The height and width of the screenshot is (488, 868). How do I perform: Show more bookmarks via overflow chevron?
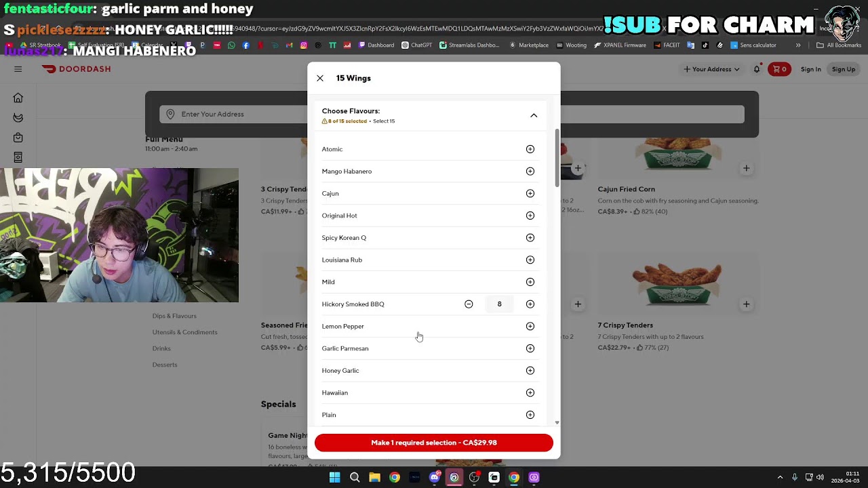[798, 45]
